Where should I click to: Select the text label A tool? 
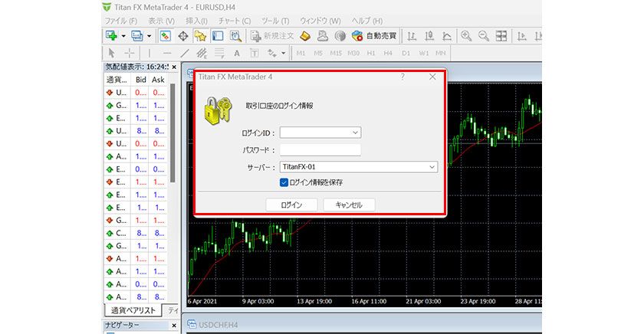coord(236,53)
